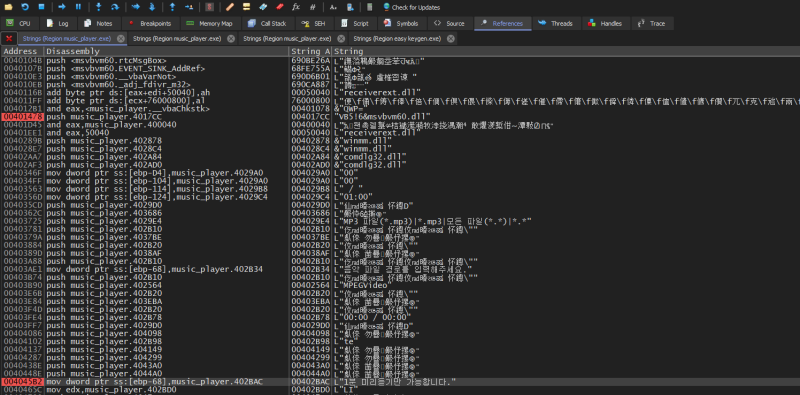Select the "VB5!6&msvbvm60.dll" string
The width and height of the screenshot is (800, 395).
383,116
